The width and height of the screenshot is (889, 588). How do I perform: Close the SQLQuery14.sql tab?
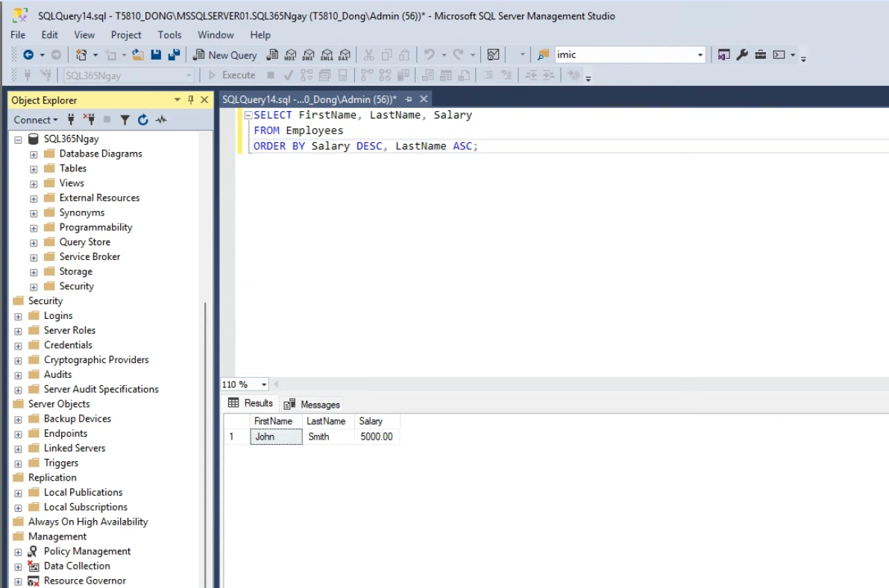pyautogui.click(x=424, y=100)
